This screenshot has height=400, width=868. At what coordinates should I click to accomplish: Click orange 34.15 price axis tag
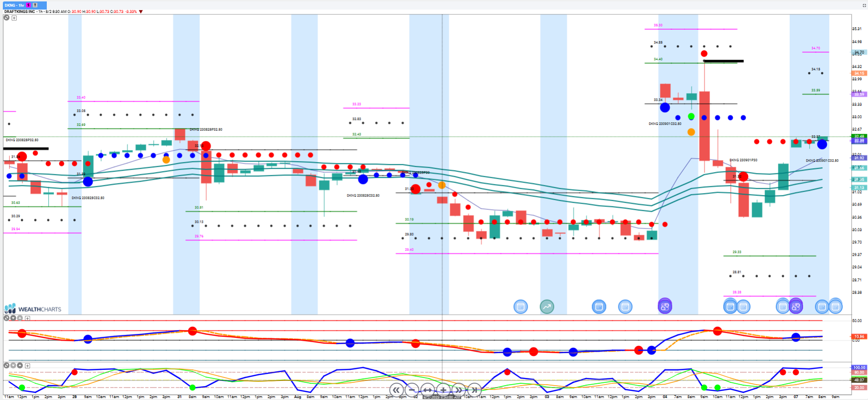[x=859, y=74]
